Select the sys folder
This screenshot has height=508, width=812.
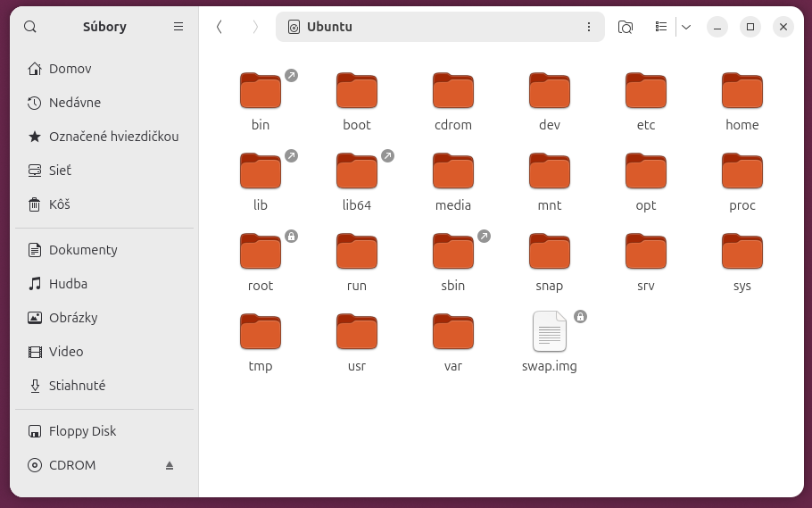pos(742,252)
